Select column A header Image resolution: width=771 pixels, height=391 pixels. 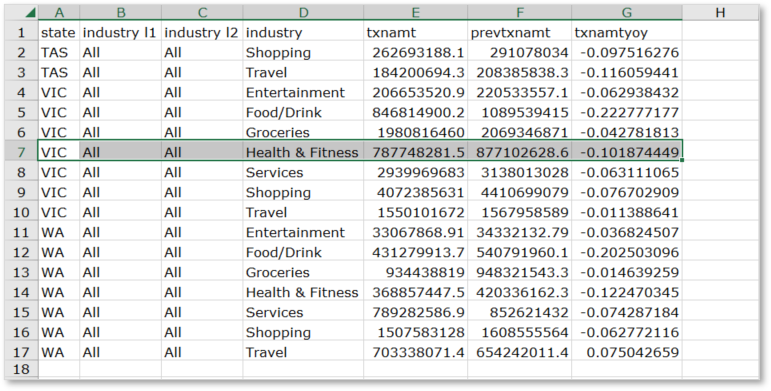pyautogui.click(x=59, y=13)
